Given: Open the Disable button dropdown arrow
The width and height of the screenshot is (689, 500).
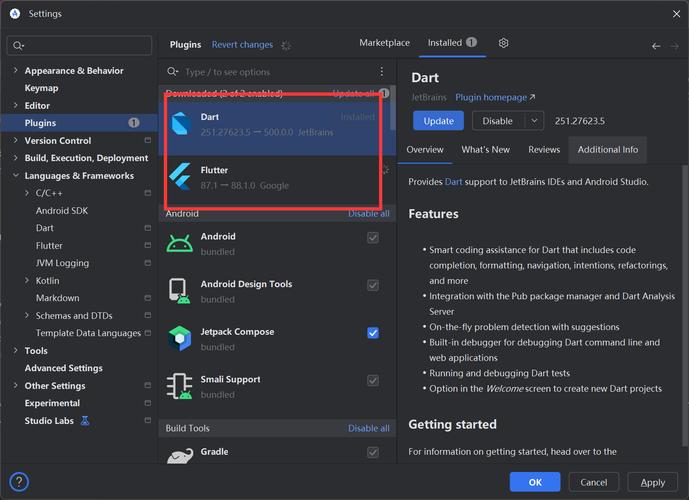Looking at the screenshot, I should tap(534, 121).
